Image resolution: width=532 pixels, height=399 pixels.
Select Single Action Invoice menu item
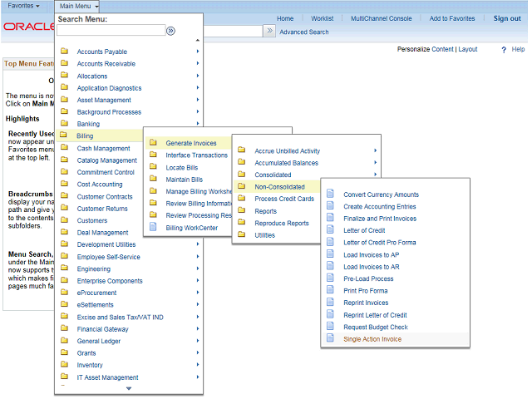tap(372, 339)
